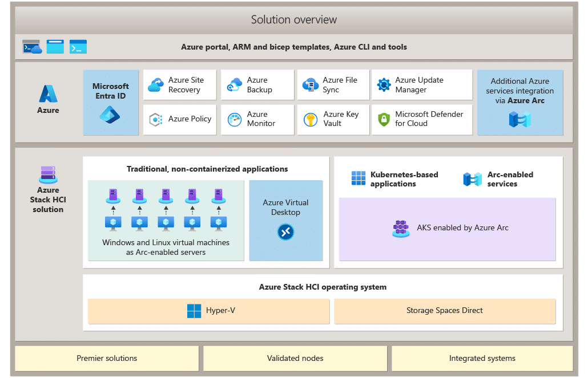Click the Arc-enabled services icon

pos(473,179)
